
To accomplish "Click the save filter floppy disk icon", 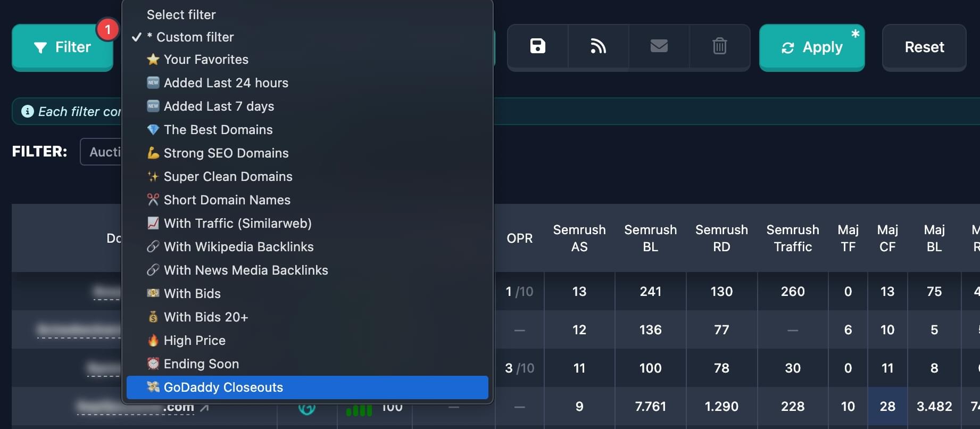I will (x=537, y=46).
